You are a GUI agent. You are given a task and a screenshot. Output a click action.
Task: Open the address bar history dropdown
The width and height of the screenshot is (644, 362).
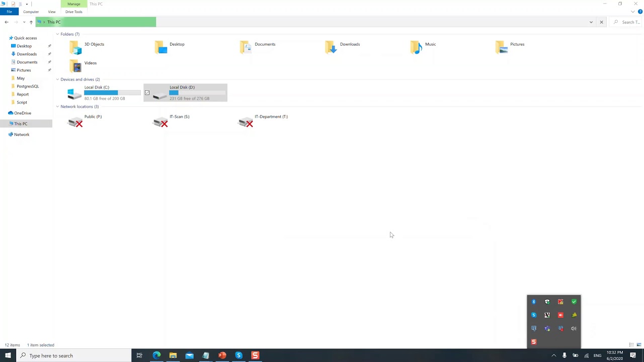click(591, 22)
